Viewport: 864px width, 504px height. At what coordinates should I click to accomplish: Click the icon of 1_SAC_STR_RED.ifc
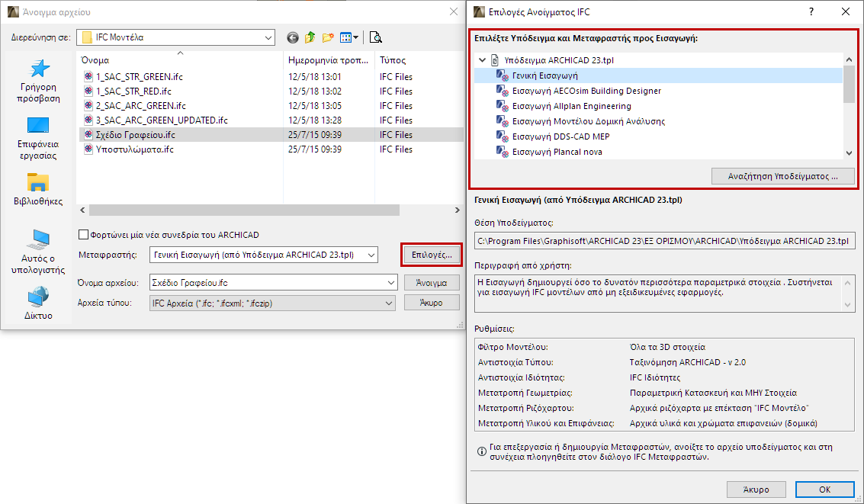tap(88, 91)
